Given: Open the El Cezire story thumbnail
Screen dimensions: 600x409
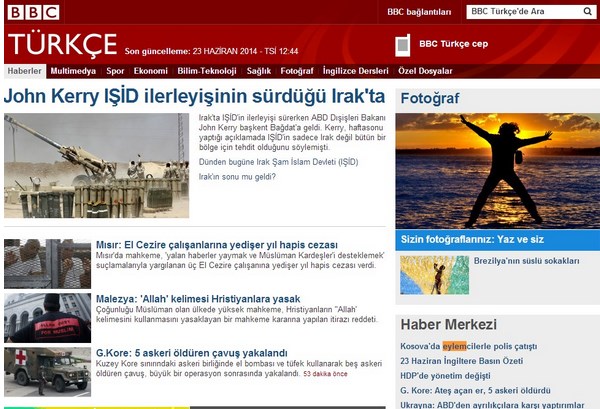Looking at the screenshot, I should [x=47, y=263].
